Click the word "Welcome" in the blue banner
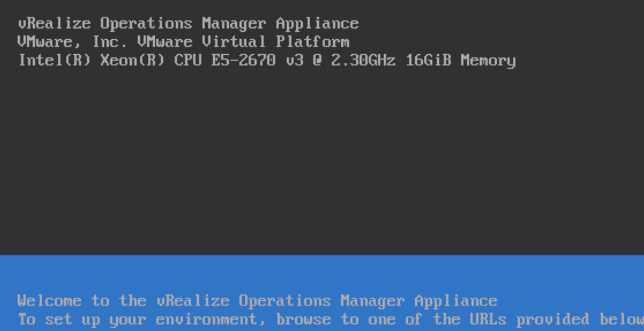Viewport: 644px width, 331px height. (x=50, y=301)
